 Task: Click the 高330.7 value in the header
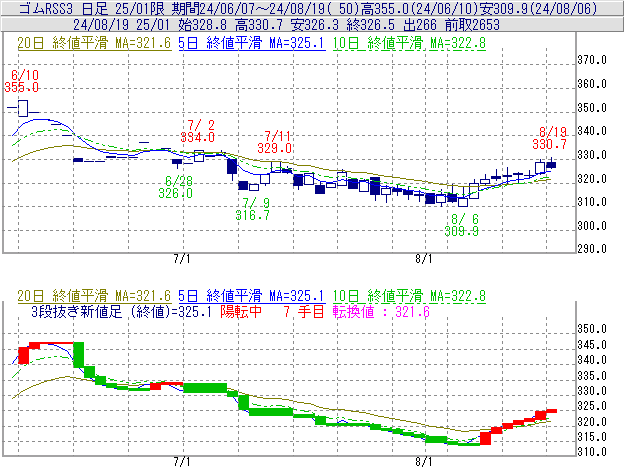[259, 25]
